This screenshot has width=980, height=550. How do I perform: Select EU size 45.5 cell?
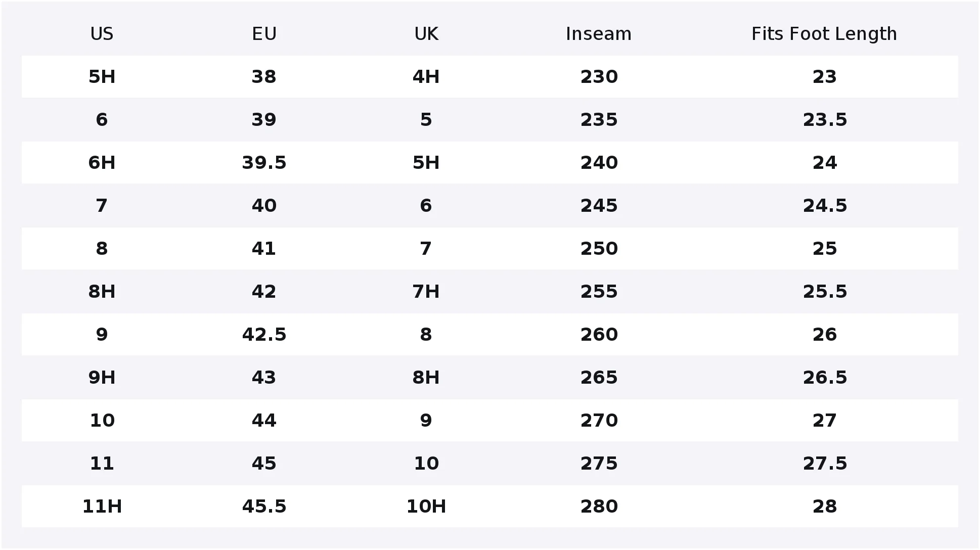(x=264, y=507)
